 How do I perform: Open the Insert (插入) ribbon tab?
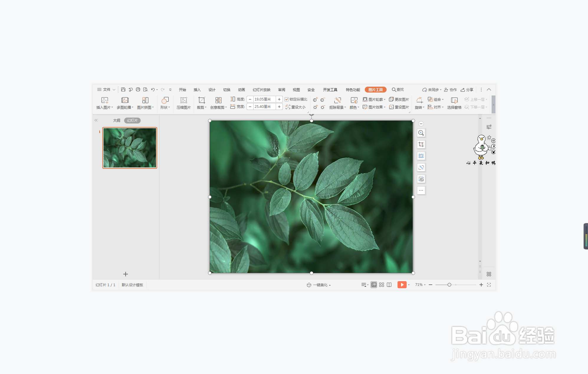(x=197, y=90)
